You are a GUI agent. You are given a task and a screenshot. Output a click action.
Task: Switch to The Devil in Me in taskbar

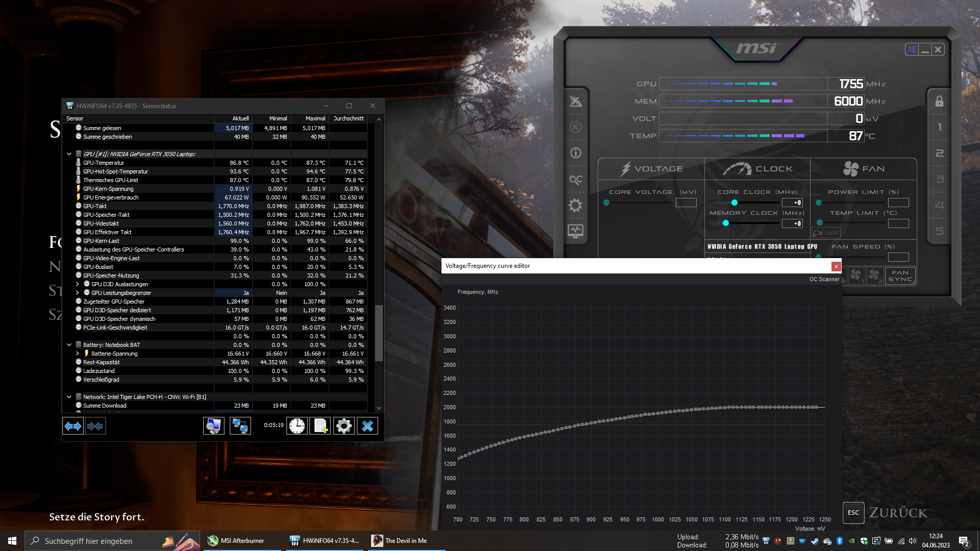pyautogui.click(x=406, y=541)
